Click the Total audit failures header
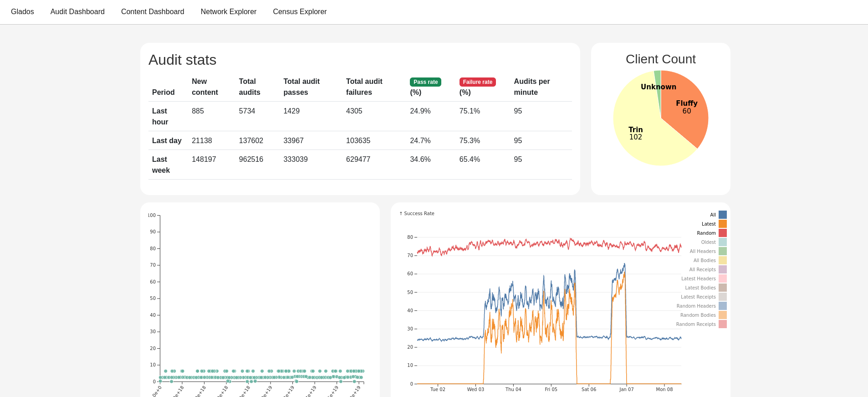Image resolution: width=868 pixels, height=397 pixels. (x=364, y=87)
